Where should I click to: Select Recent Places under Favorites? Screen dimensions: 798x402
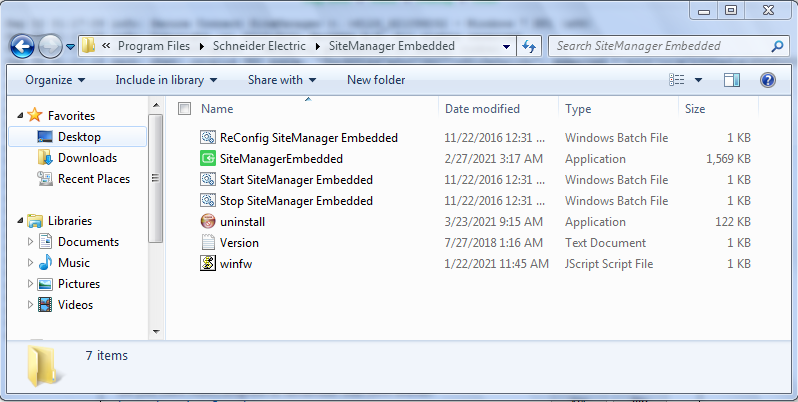pyautogui.click(x=94, y=179)
